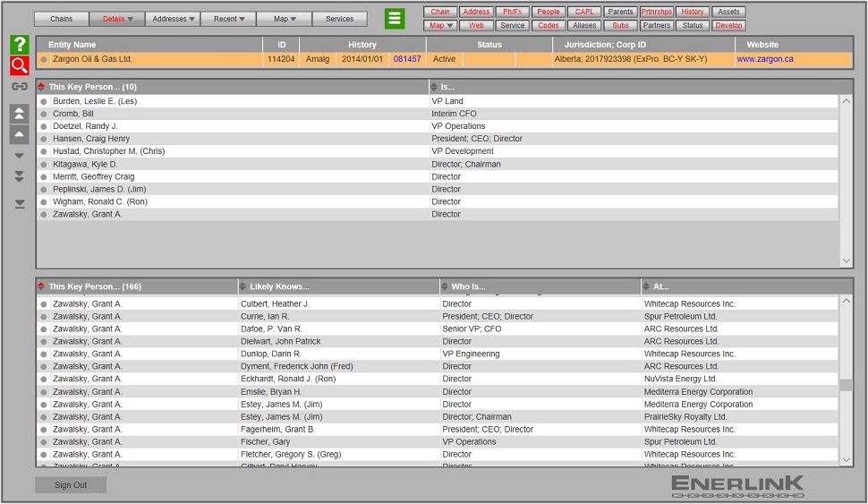Open the www.zargon.ca website link
The height and width of the screenshot is (504, 868).
[764, 59]
